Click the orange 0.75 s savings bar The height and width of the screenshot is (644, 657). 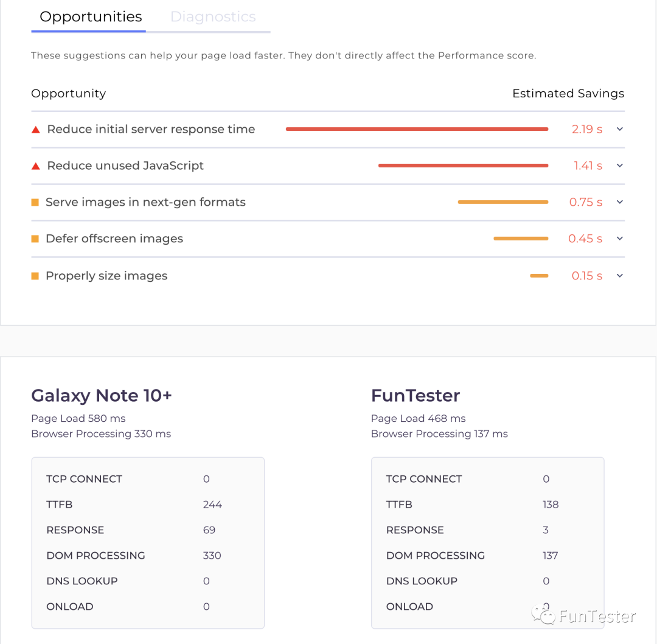pyautogui.click(x=502, y=202)
